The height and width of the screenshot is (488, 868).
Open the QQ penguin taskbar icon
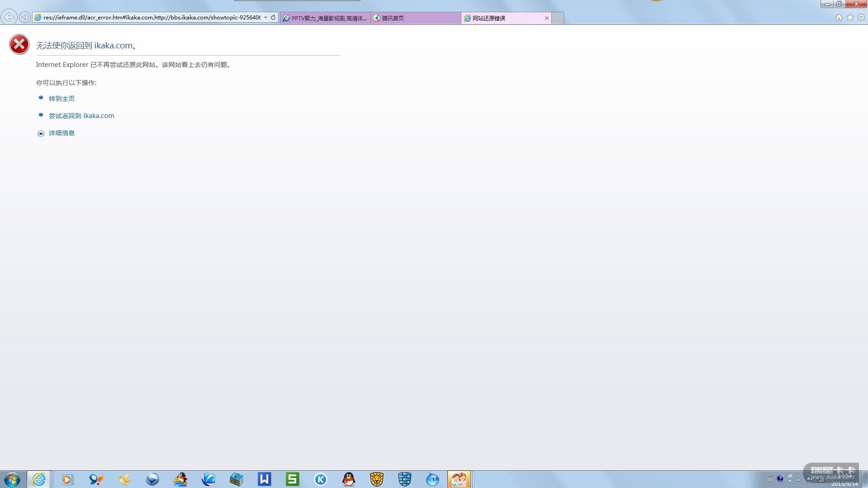click(x=349, y=479)
